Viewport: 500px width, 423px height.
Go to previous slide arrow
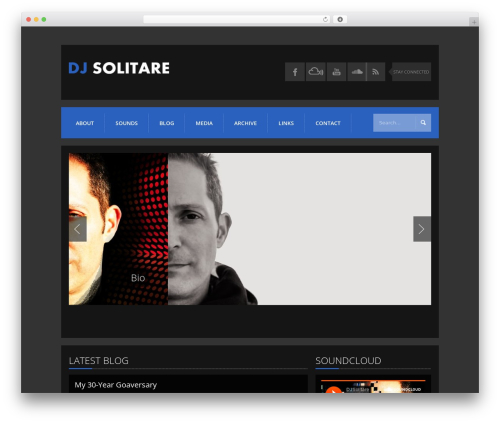[78, 229]
